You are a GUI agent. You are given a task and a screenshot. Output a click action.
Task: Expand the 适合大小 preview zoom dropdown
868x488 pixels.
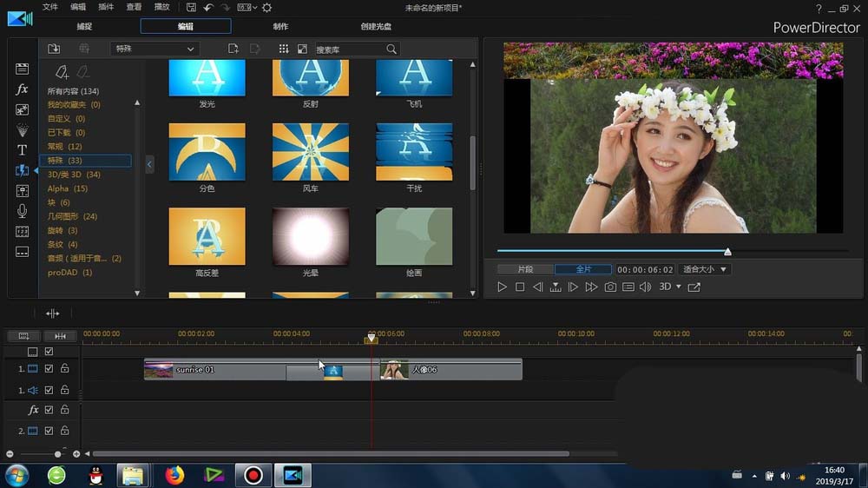703,270
